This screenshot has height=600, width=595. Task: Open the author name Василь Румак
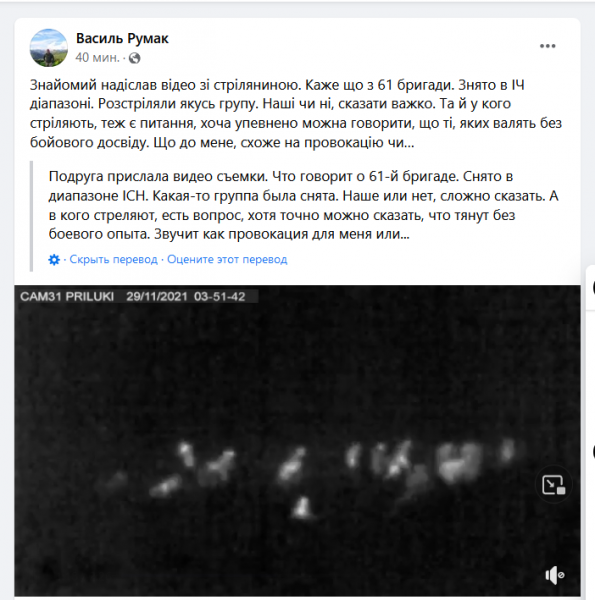point(122,38)
